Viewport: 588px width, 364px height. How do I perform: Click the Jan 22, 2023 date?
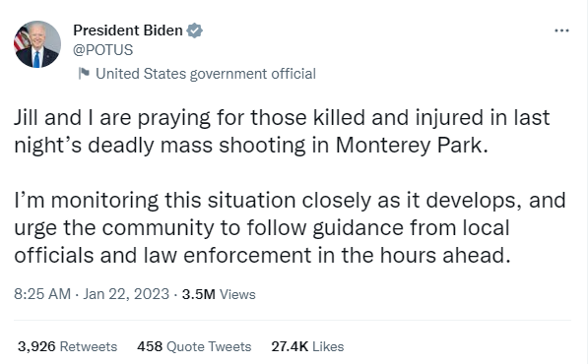click(x=126, y=294)
